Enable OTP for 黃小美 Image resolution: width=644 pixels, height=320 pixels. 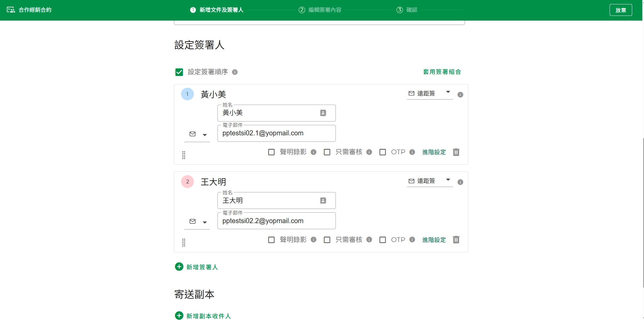383,152
